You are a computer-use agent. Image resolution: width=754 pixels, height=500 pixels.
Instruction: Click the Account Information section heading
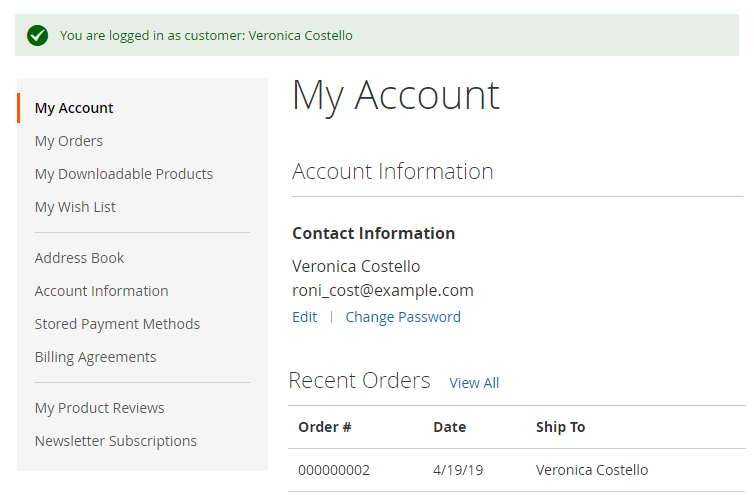(393, 172)
